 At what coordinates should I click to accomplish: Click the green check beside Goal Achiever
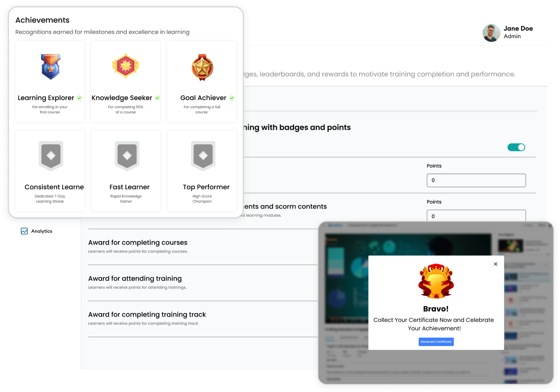click(x=232, y=98)
